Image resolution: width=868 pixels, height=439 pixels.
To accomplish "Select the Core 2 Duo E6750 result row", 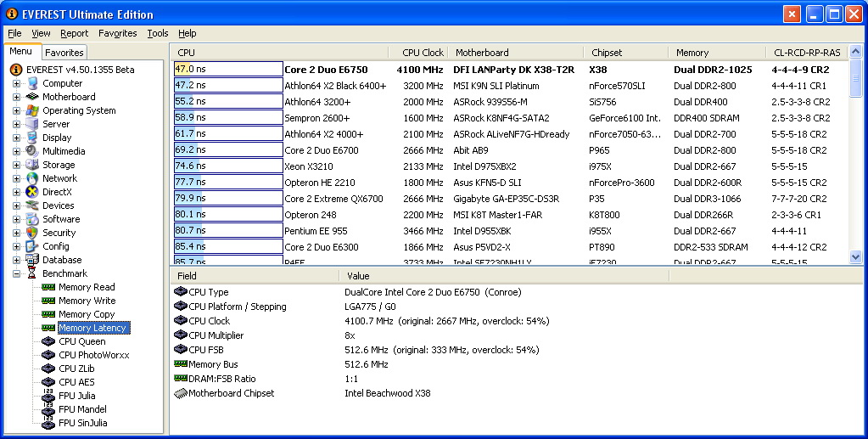I will click(x=509, y=70).
